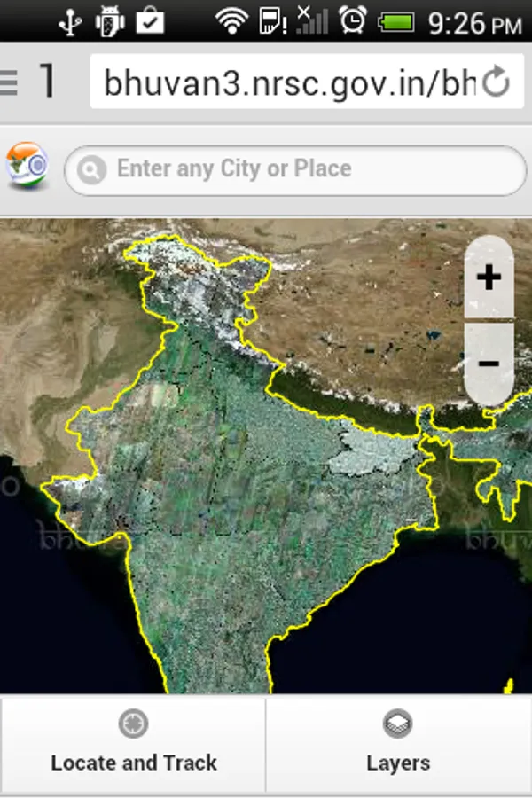This screenshot has width=532, height=798.
Task: Click the search magnifier icon
Action: pos(91,169)
